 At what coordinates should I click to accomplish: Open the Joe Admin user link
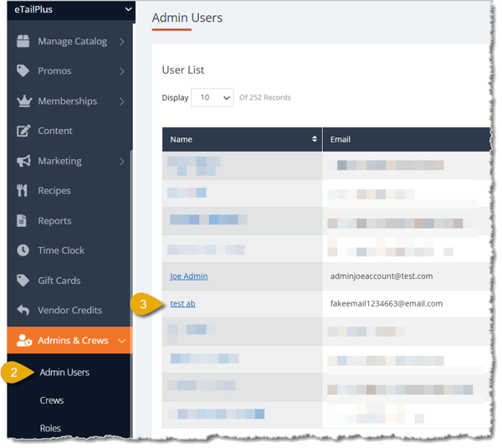tap(189, 277)
